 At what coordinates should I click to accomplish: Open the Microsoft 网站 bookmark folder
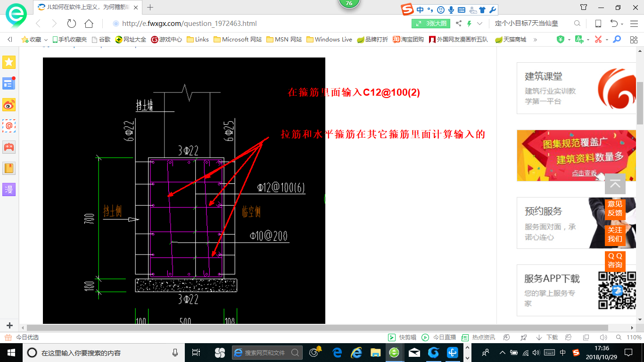tap(238, 40)
